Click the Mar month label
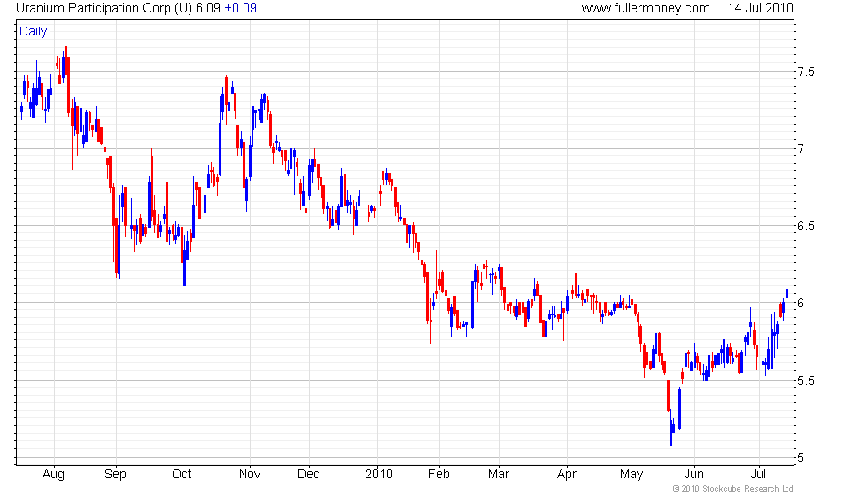 tap(498, 475)
